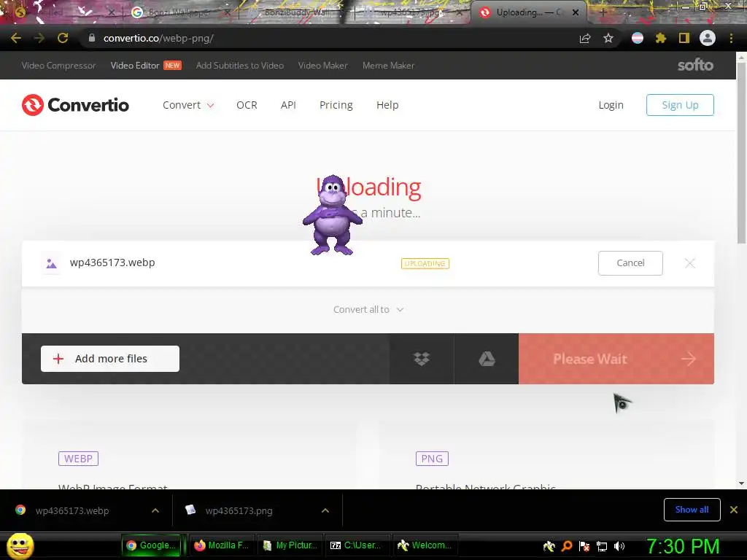Open the API menu item
This screenshot has height=560, width=747.
coord(288,105)
